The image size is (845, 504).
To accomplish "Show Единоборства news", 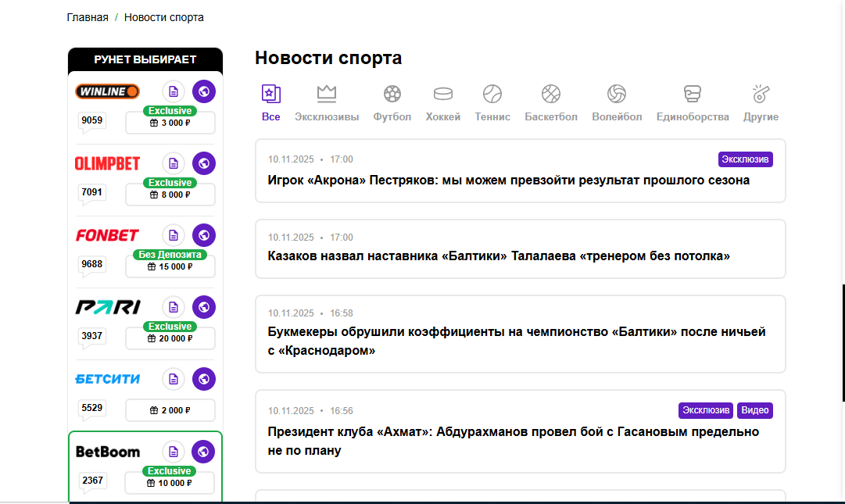I will pyautogui.click(x=692, y=103).
